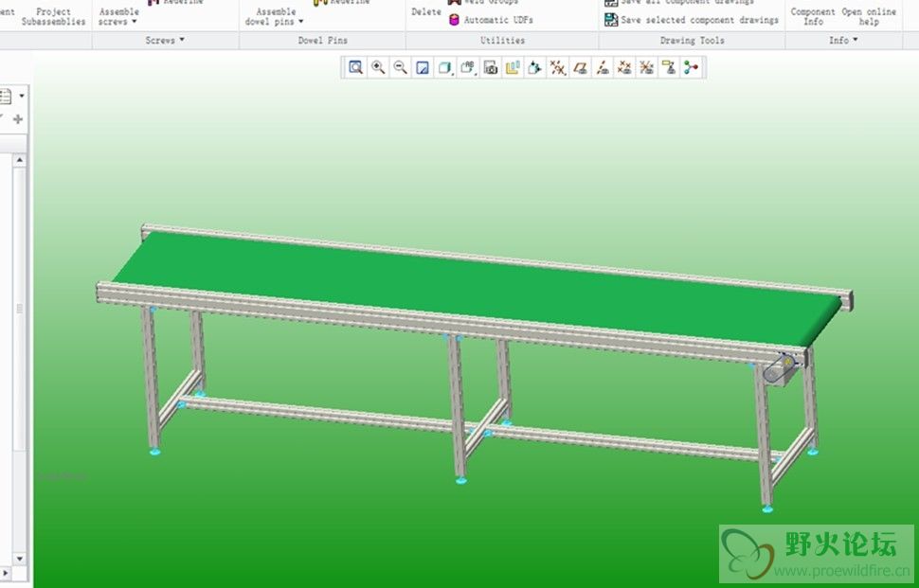Toggle datum point display

[624, 67]
